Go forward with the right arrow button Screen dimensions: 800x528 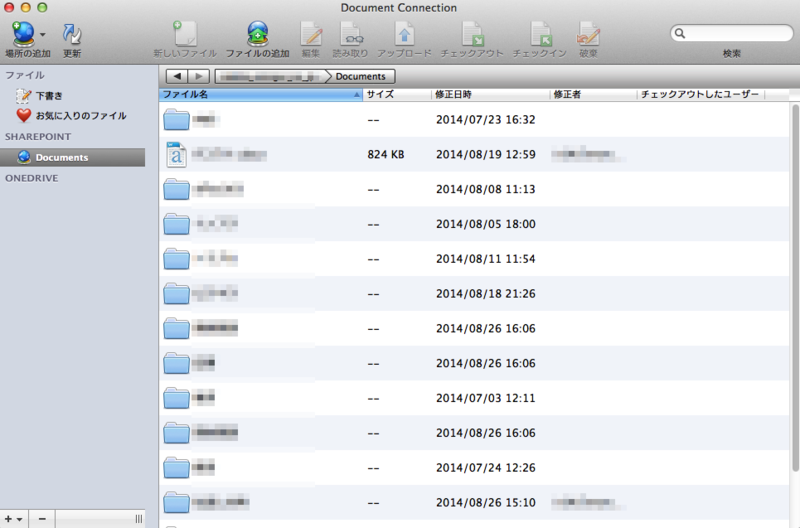coord(199,77)
